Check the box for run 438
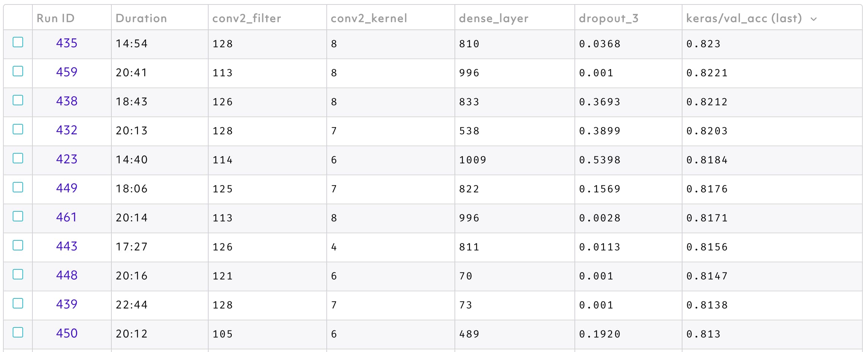Viewport: 868px width, 352px height. pyautogui.click(x=18, y=100)
